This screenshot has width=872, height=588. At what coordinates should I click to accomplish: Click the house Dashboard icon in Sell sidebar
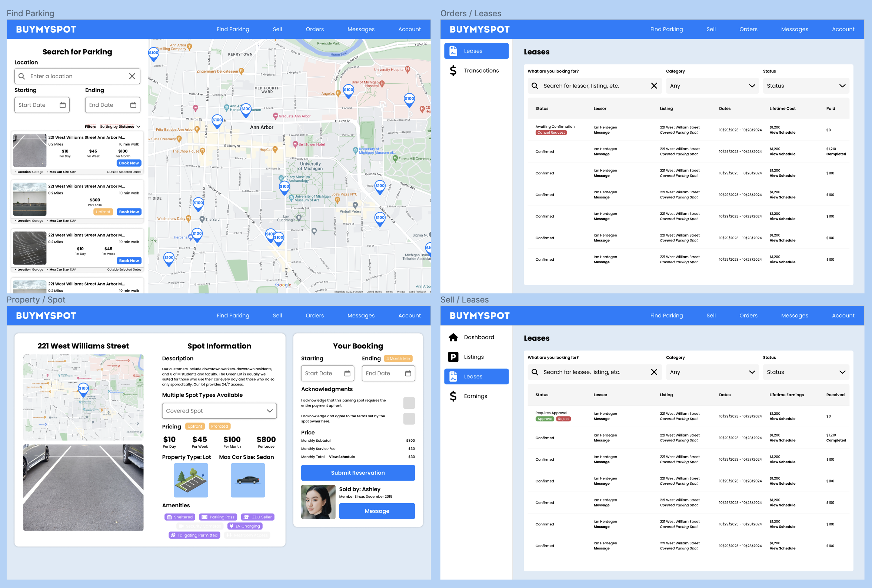tap(453, 337)
